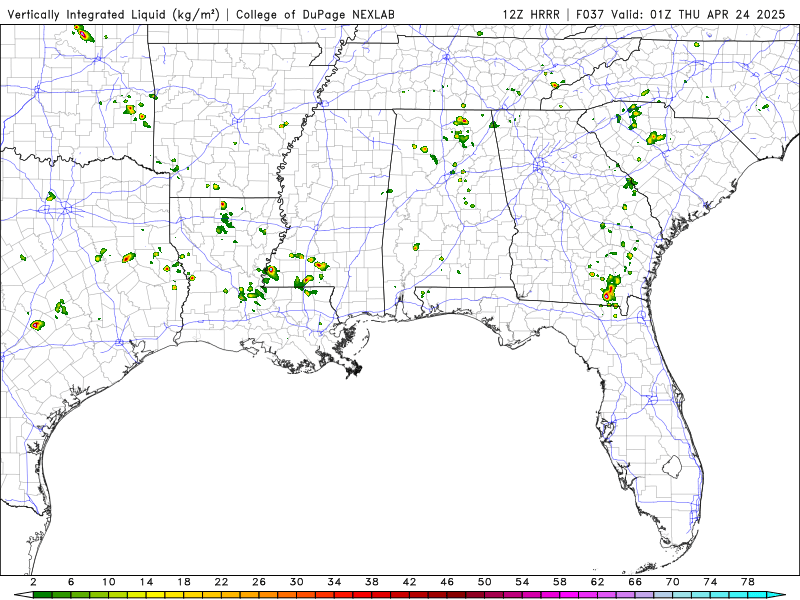Image resolution: width=800 pixels, height=600 pixels.
Task: Click the color scale label '34'
Action: tap(334, 582)
